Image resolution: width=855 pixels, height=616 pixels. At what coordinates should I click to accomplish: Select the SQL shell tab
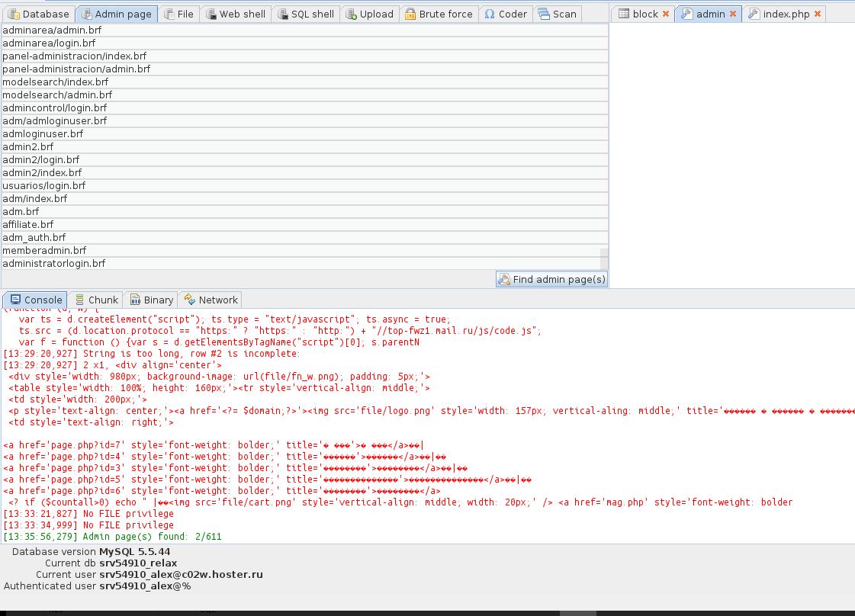(x=305, y=14)
